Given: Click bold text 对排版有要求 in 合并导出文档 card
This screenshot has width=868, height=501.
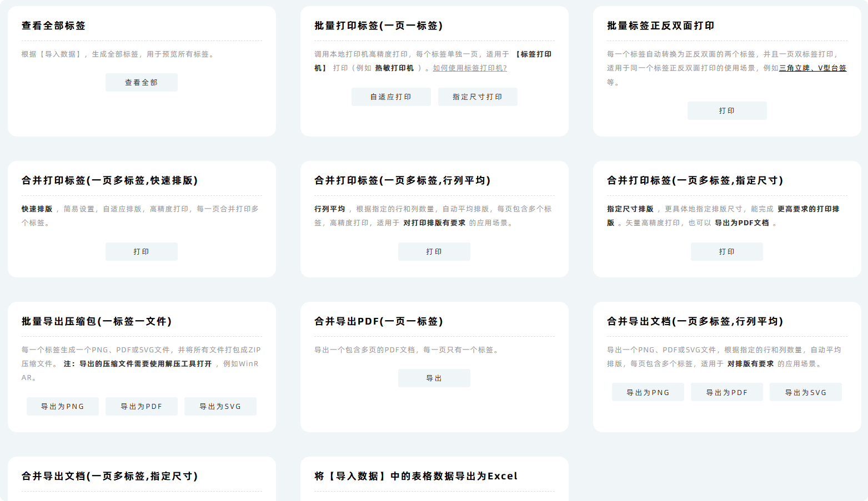Looking at the screenshot, I should click(x=751, y=363).
